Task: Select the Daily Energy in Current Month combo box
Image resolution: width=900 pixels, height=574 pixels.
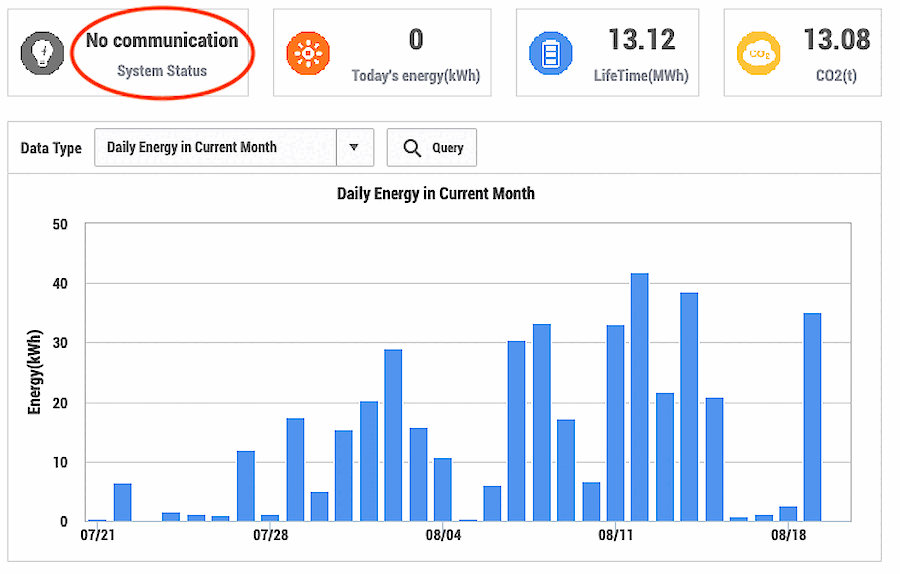Action: pyautogui.click(x=234, y=148)
